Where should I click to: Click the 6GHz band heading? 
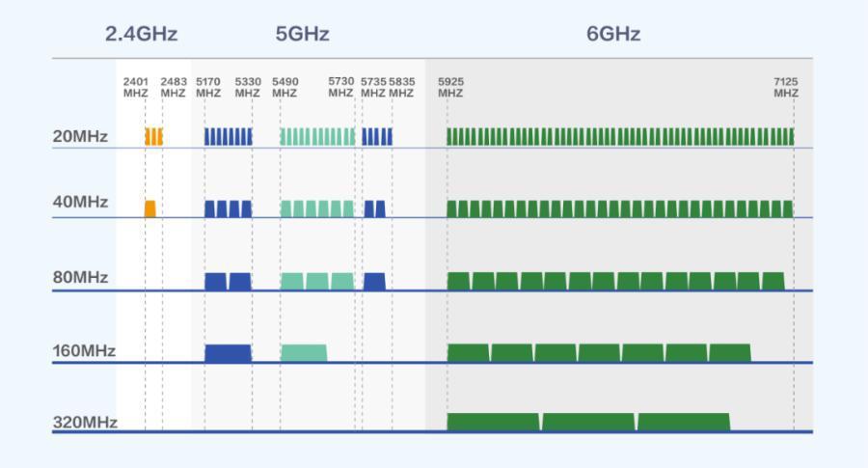coord(613,34)
